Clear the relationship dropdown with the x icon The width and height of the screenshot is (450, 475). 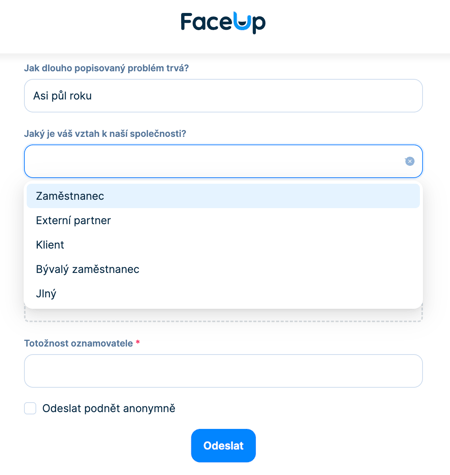tap(410, 161)
